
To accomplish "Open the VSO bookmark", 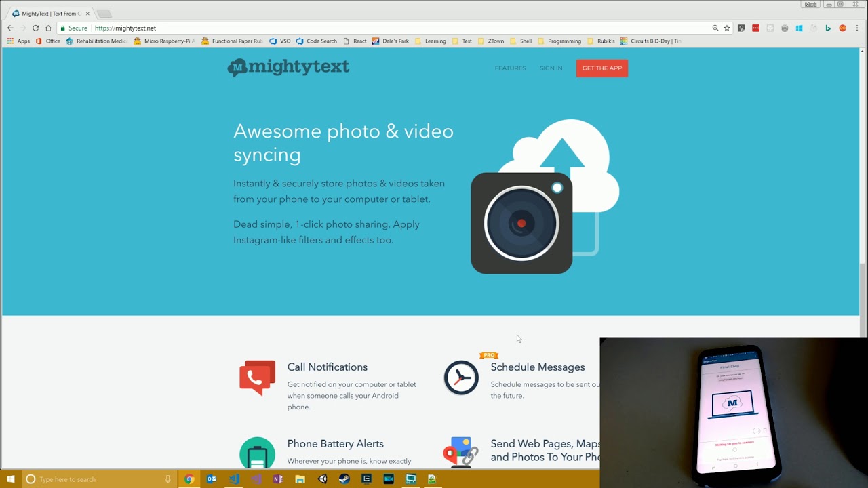I will [280, 41].
